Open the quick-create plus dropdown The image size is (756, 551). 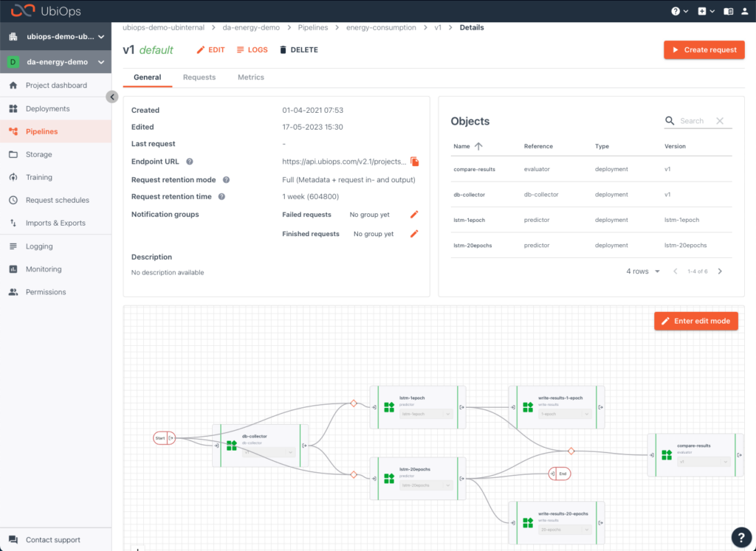[x=702, y=11]
